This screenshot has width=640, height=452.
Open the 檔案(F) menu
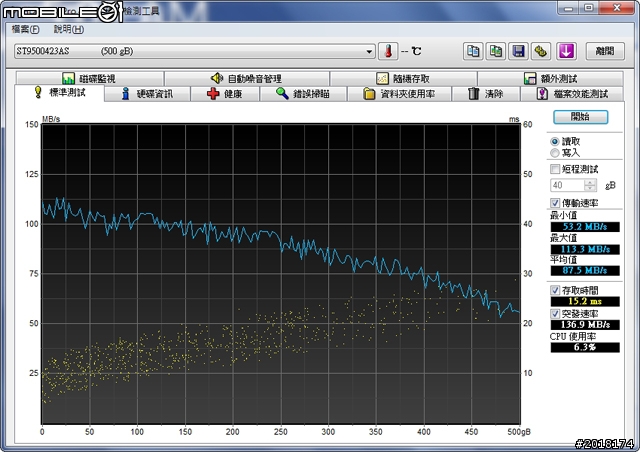pyautogui.click(x=25, y=29)
